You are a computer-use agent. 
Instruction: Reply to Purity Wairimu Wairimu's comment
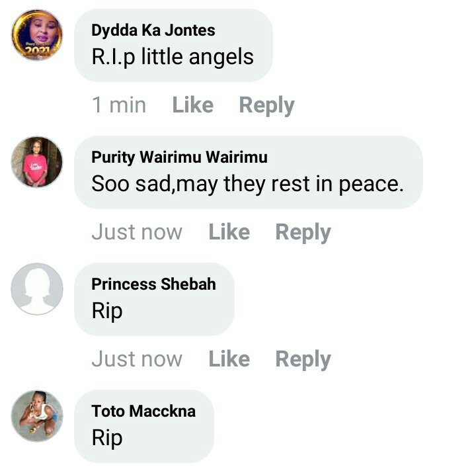pos(303,233)
